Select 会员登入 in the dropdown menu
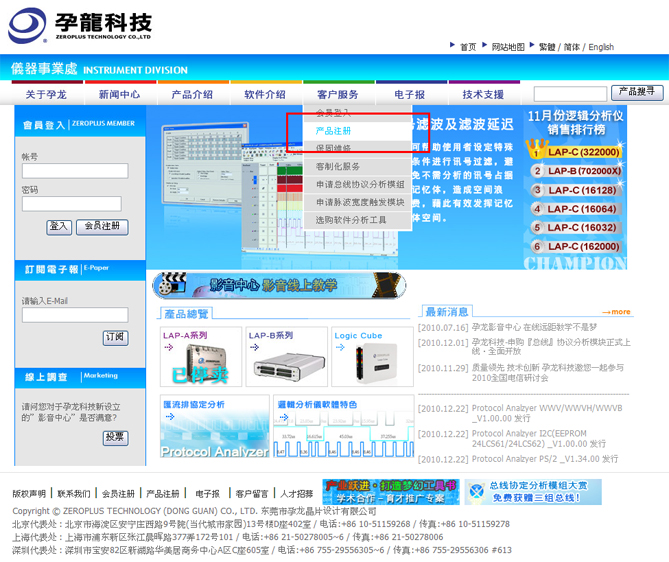The image size is (669, 562). tap(358, 113)
